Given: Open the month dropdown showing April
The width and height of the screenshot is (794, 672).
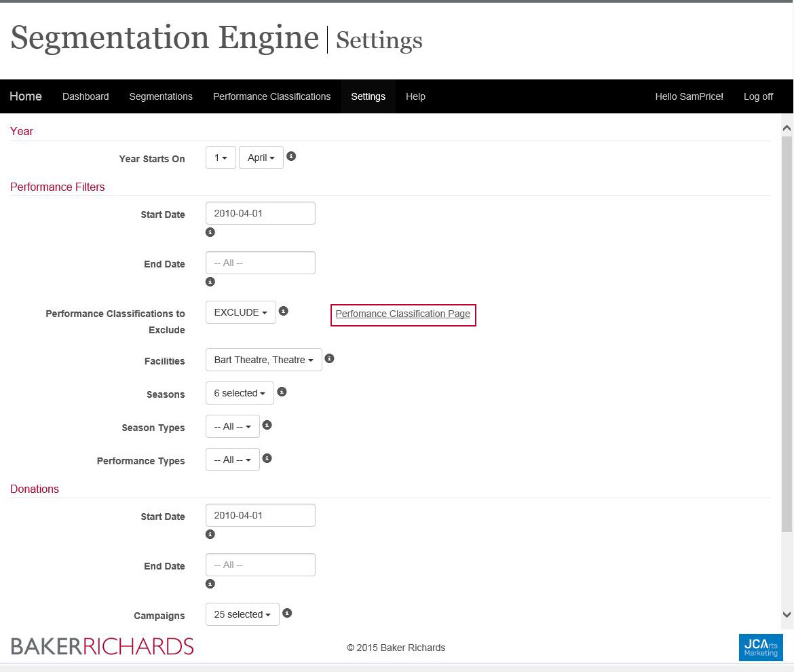Looking at the screenshot, I should click(261, 157).
